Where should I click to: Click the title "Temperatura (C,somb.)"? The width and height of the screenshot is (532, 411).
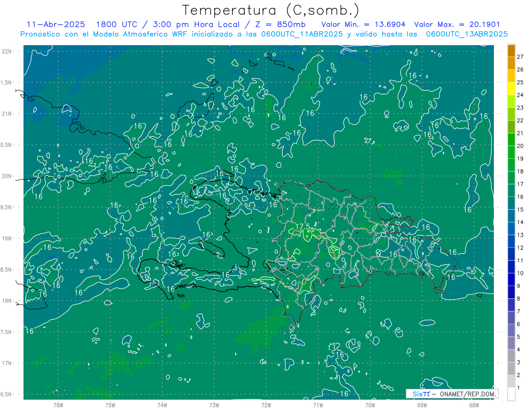[x=271, y=10]
